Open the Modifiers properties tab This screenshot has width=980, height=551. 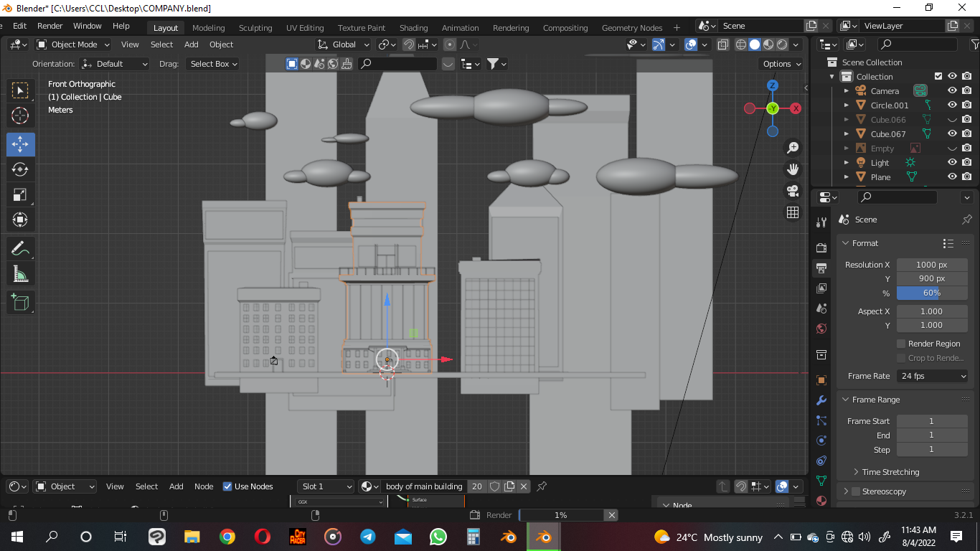[821, 400]
